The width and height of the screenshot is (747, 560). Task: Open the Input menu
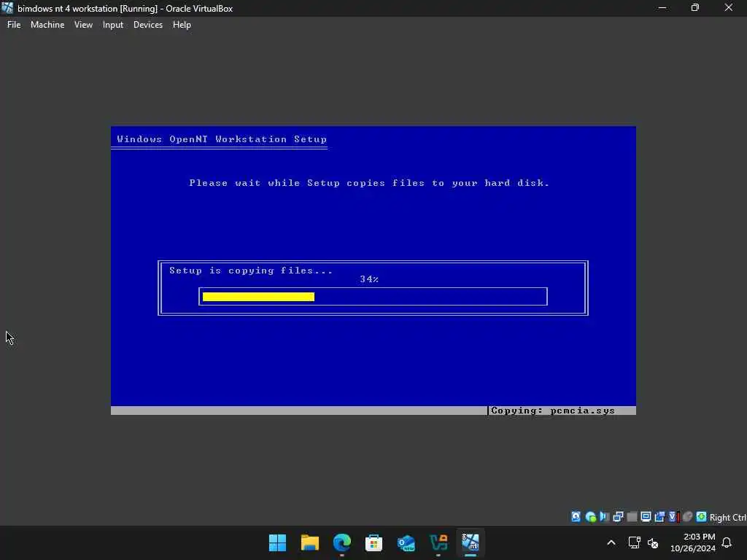[x=113, y=25]
